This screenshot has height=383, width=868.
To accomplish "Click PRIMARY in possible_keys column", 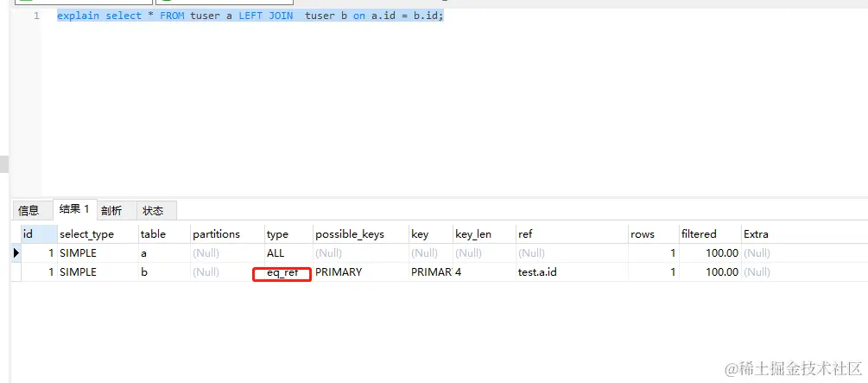I will coord(362,272).
